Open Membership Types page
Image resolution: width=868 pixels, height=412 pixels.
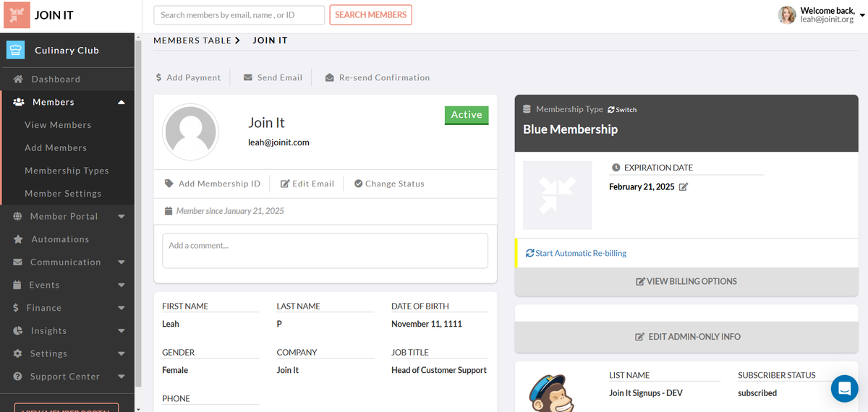(67, 171)
